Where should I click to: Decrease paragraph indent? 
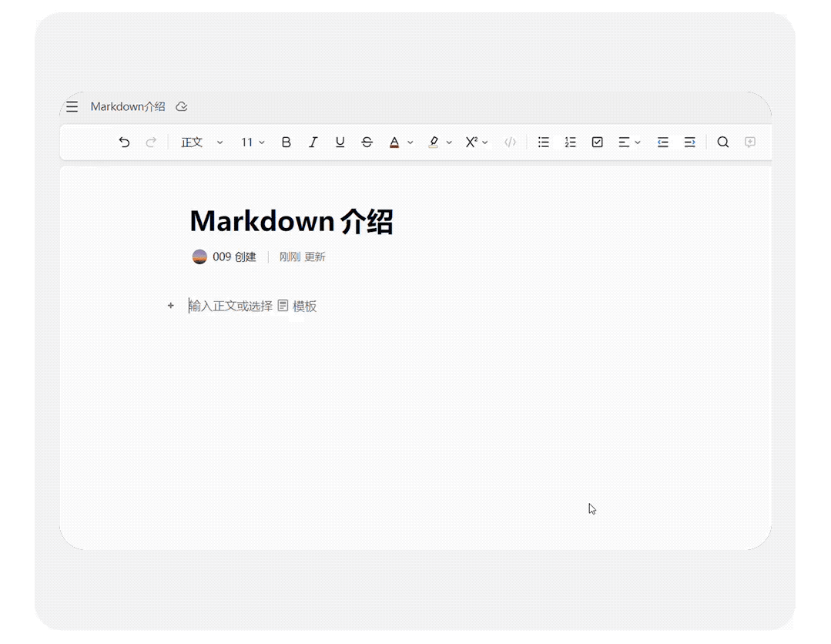pos(662,143)
